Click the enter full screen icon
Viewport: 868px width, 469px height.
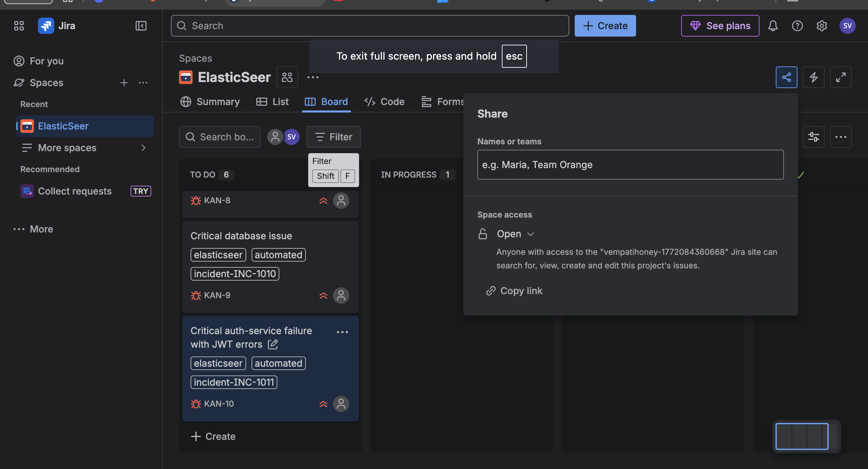[x=841, y=77]
